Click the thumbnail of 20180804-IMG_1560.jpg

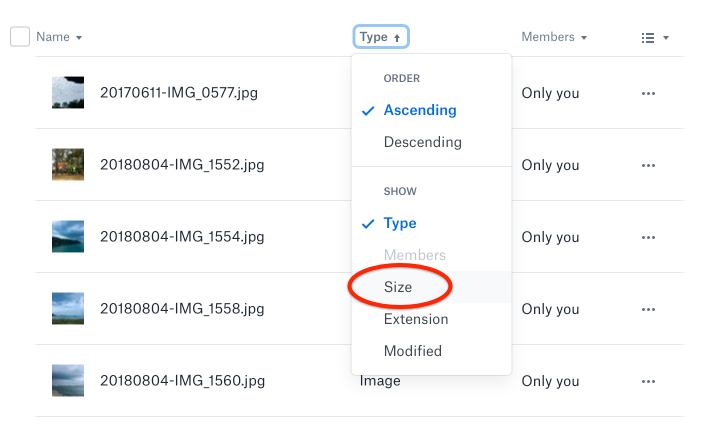(x=68, y=380)
